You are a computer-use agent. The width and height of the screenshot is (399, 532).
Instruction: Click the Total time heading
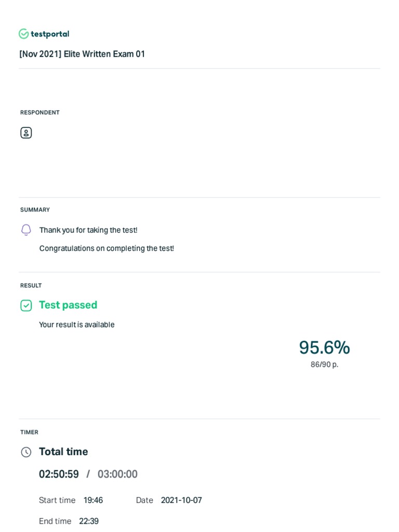[x=63, y=451]
